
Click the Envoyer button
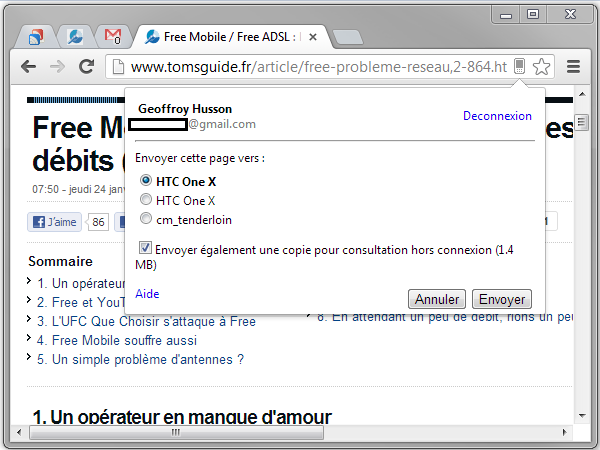pos(502,299)
